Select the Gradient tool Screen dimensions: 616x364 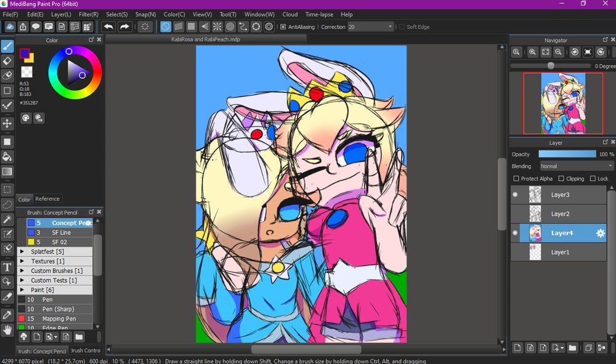7,172
